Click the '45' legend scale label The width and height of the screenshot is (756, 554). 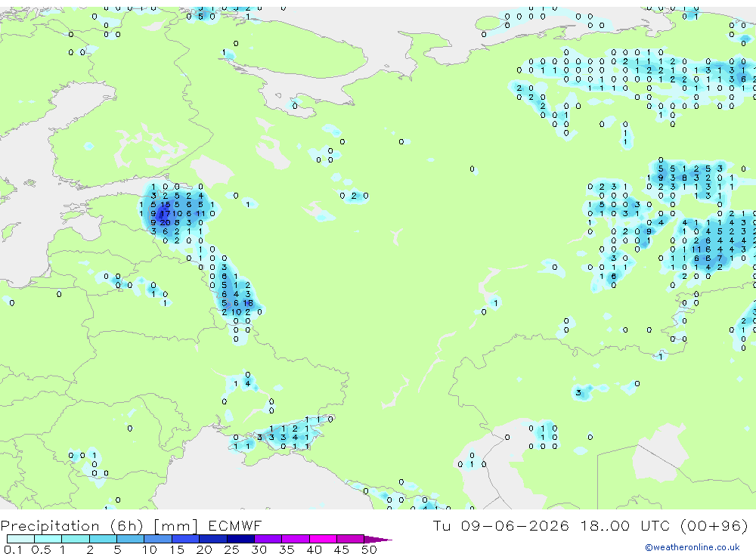342,549
